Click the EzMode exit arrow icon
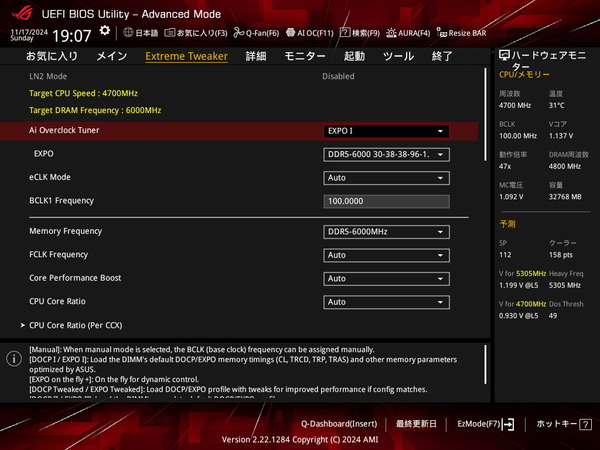 point(508,424)
